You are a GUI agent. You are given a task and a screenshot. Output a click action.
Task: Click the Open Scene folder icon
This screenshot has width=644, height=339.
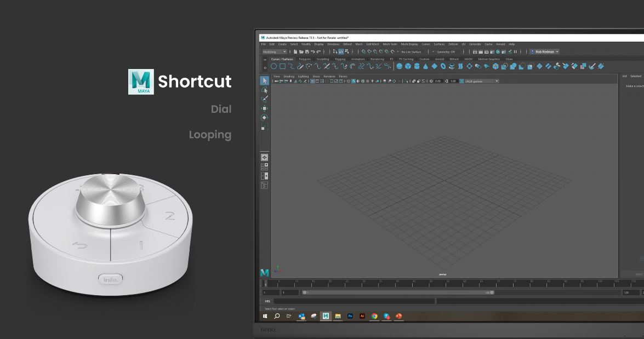[301, 51]
